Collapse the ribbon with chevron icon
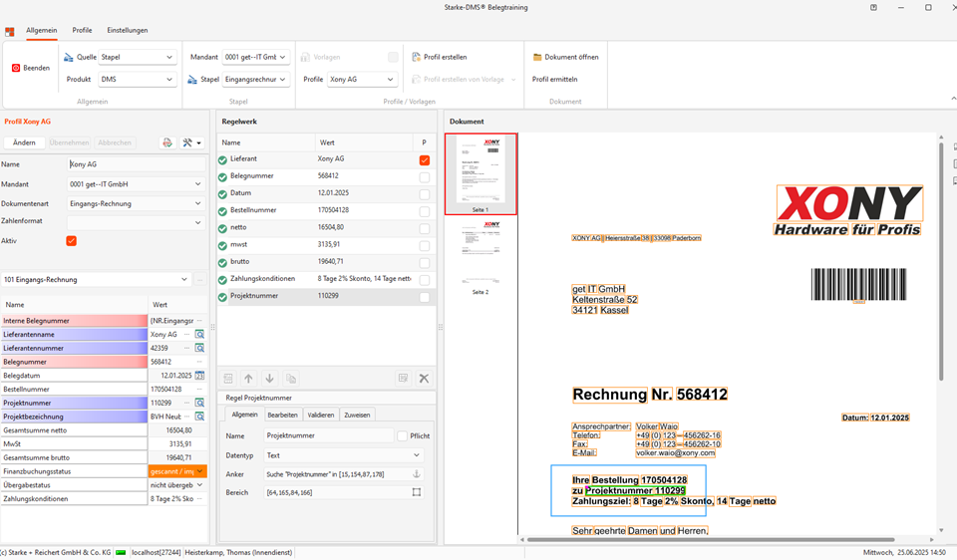 click(x=953, y=99)
